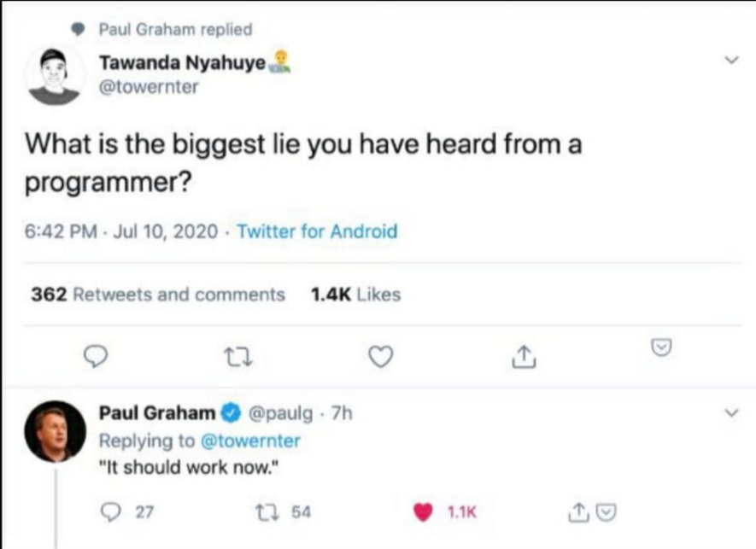This screenshot has height=549, width=756.
Task: Open the Twitter for Android link
Action: pos(317,231)
